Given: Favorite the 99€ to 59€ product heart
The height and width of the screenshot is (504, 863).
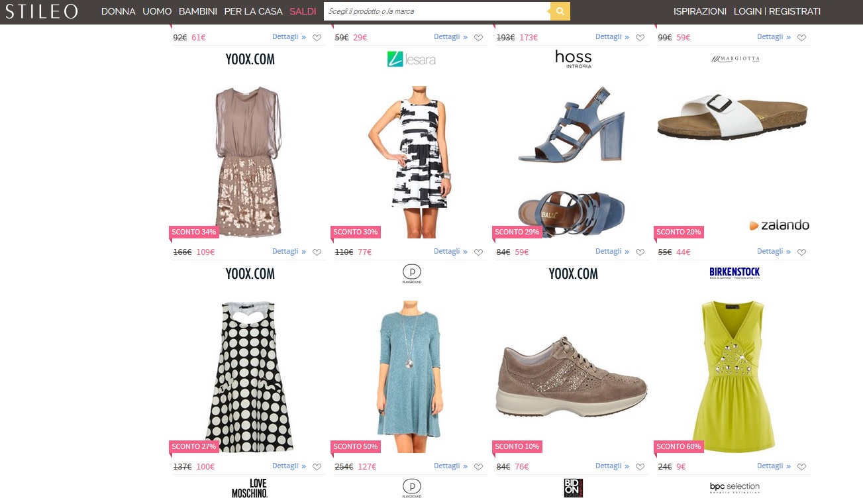Looking at the screenshot, I should click(x=801, y=38).
